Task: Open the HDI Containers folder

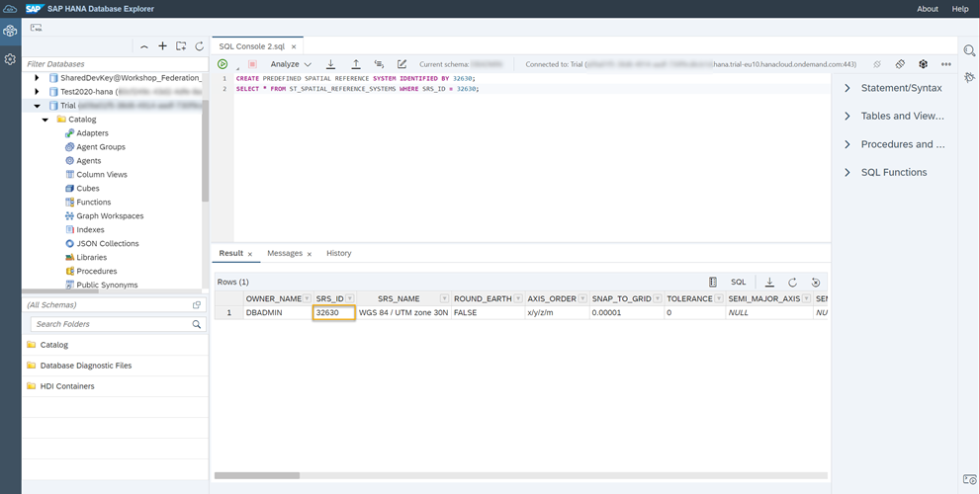Action: pyautogui.click(x=67, y=386)
